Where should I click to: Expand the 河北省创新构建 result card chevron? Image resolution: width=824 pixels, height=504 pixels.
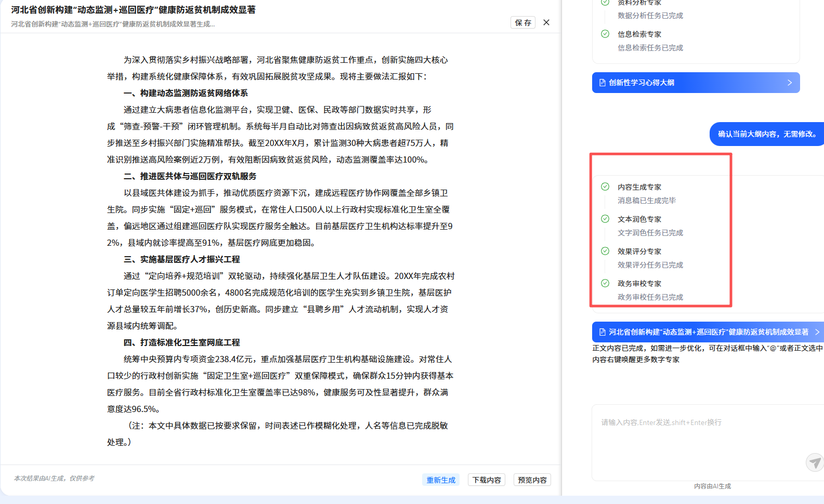[817, 332]
